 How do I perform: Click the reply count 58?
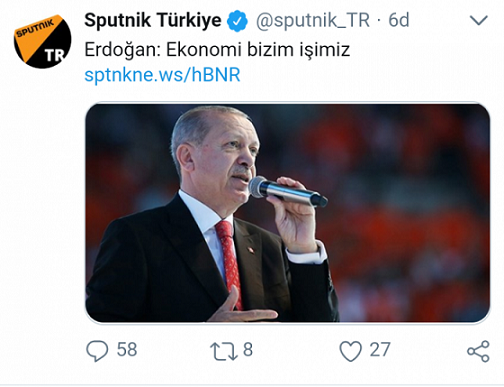pos(127,350)
